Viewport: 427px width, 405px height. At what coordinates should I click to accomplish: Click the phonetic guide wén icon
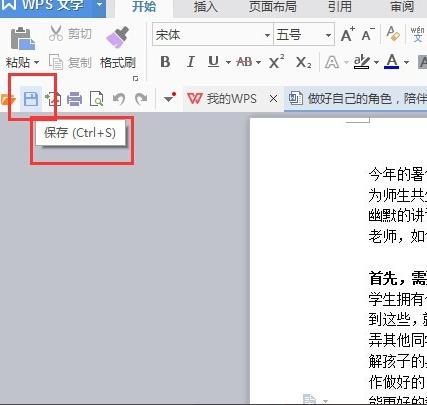(418, 34)
